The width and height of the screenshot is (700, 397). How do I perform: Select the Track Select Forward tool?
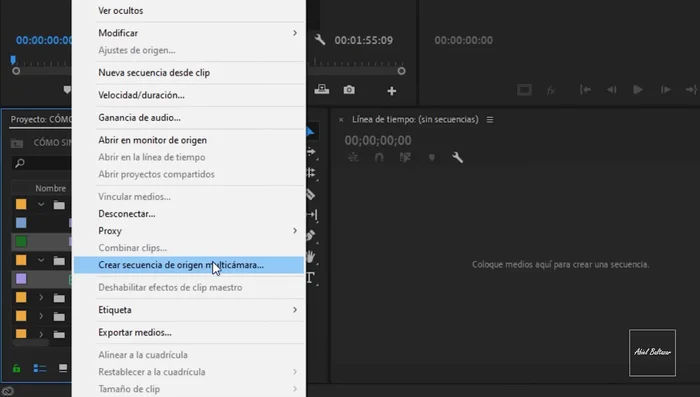(x=312, y=152)
